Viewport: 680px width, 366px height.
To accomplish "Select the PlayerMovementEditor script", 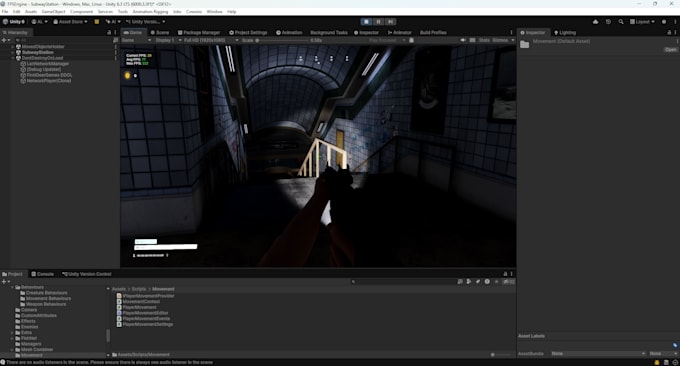I will point(142,313).
